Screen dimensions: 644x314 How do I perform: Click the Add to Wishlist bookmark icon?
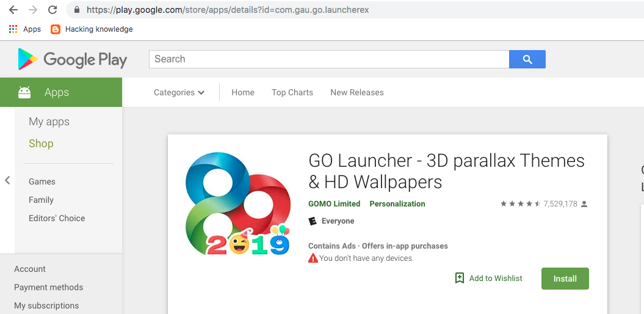click(x=460, y=278)
